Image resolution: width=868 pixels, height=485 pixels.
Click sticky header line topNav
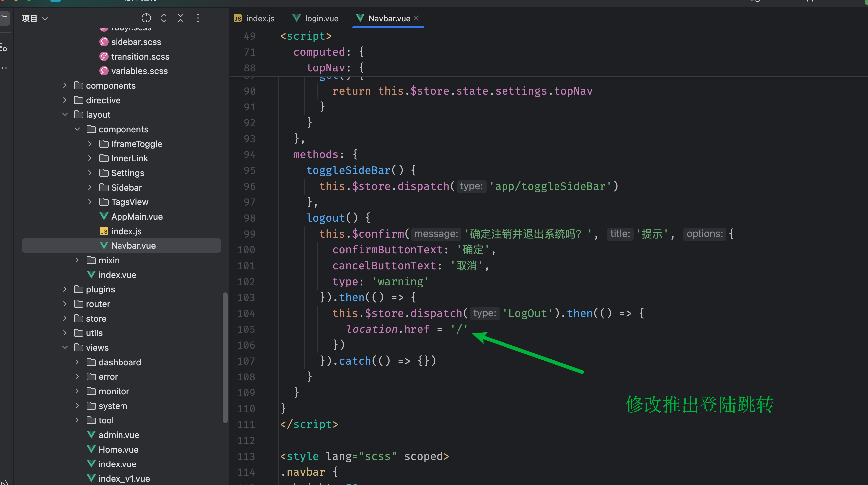coord(325,68)
